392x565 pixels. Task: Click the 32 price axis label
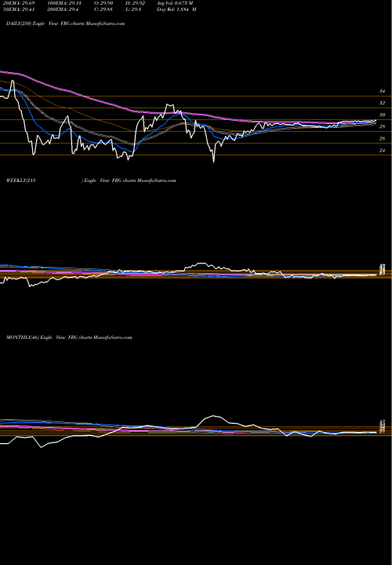(x=382, y=103)
